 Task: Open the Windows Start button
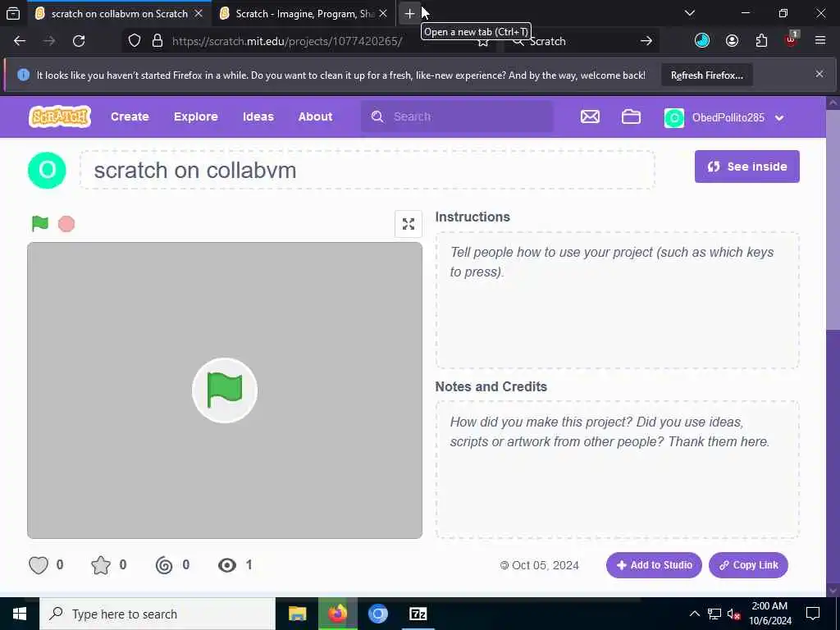20,614
